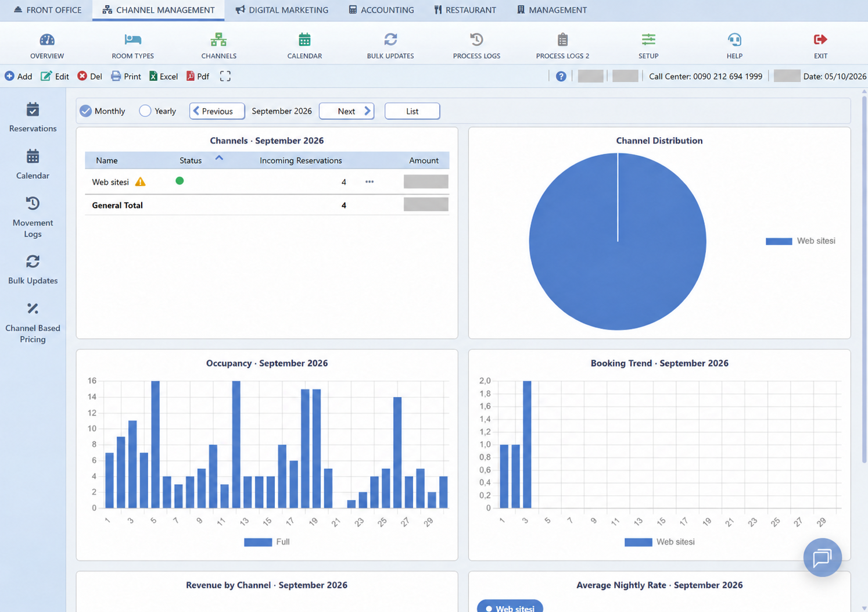Click the Amount column header

point(424,160)
